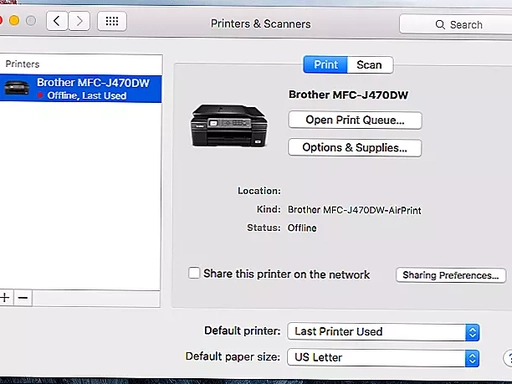Screen dimensions: 512x384
Task: Click the red offline status dot
Action: (x=40, y=96)
